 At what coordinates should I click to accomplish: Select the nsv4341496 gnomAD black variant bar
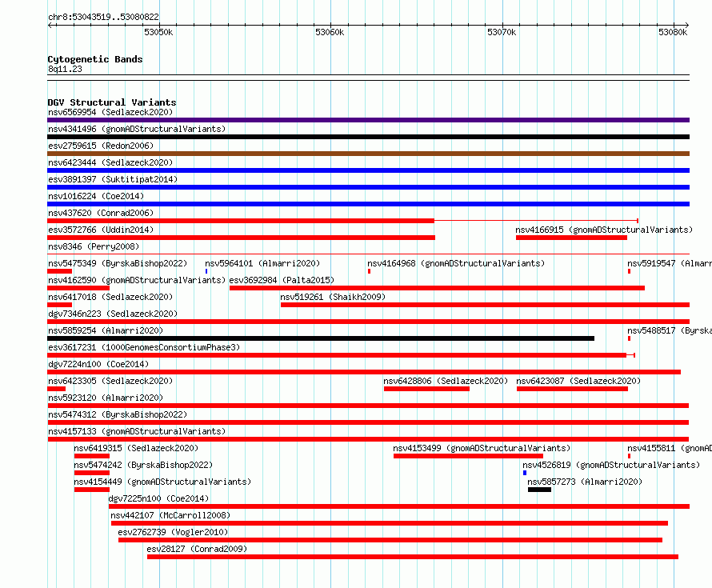(x=368, y=137)
